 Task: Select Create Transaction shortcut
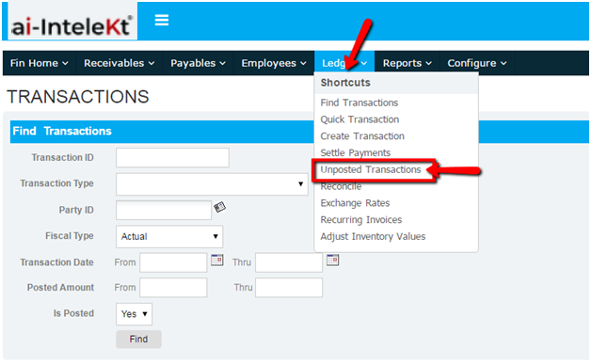click(x=362, y=136)
